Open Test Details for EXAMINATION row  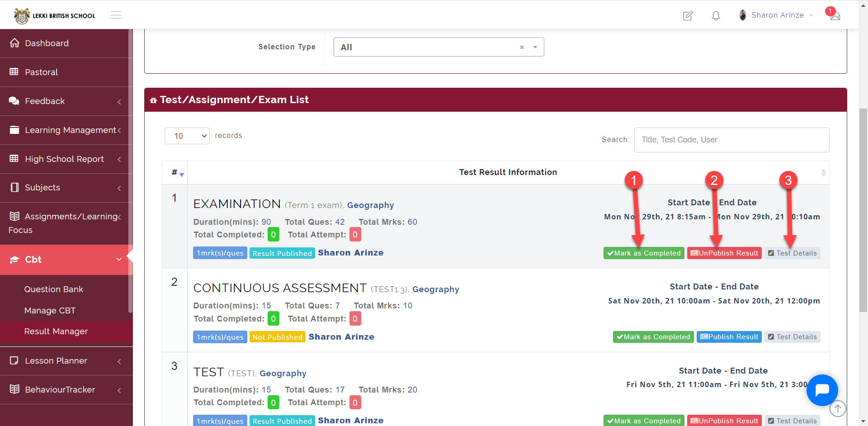(793, 253)
